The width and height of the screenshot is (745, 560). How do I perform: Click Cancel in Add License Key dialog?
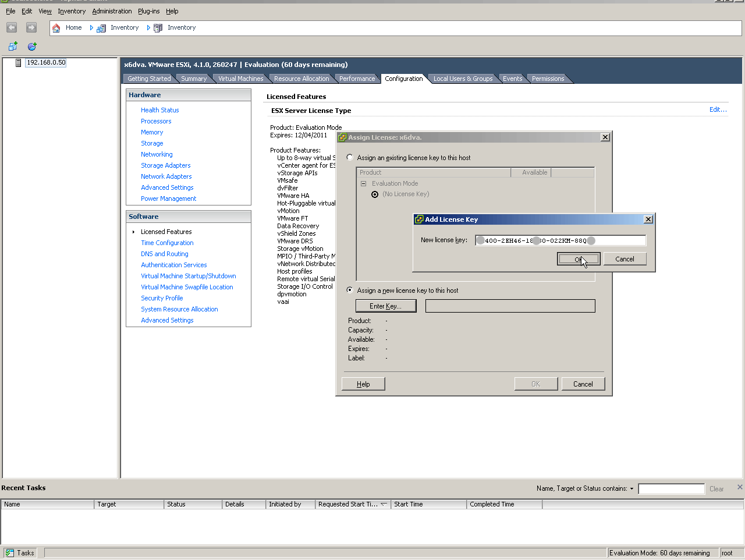[625, 259]
